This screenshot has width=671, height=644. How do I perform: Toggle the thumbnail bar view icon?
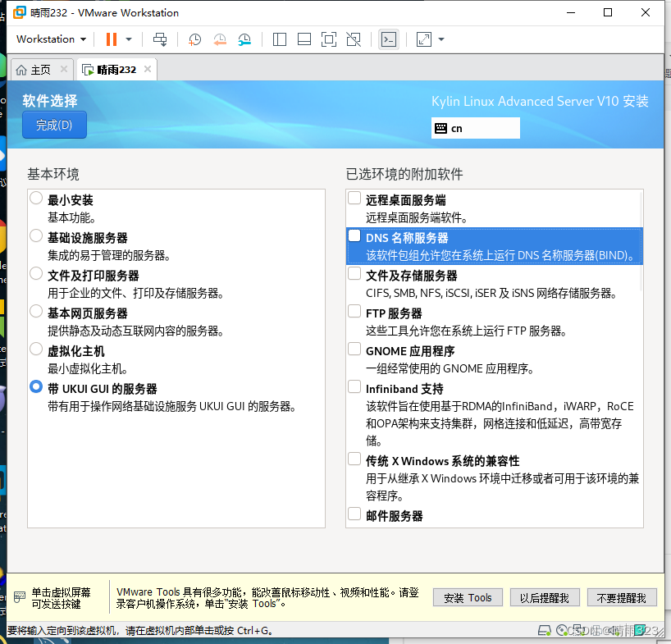point(304,39)
